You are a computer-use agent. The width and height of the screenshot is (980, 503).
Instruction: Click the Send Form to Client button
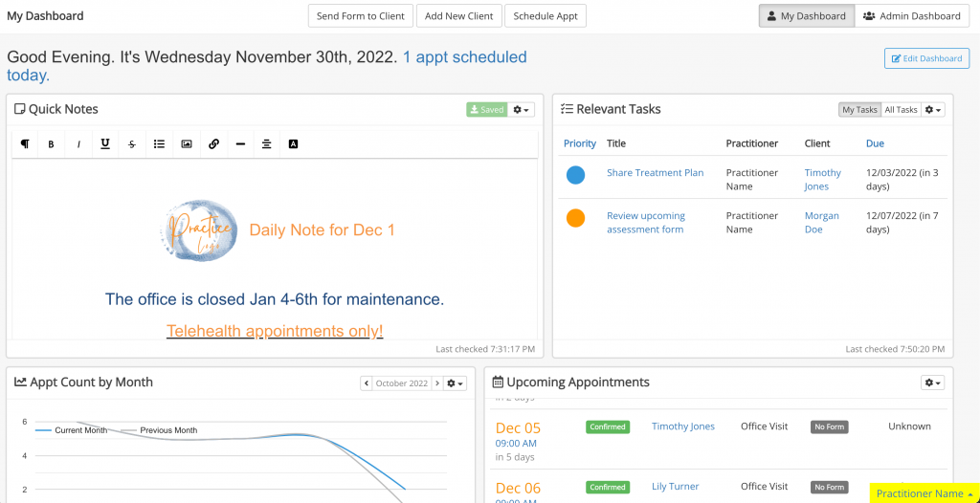(x=361, y=16)
